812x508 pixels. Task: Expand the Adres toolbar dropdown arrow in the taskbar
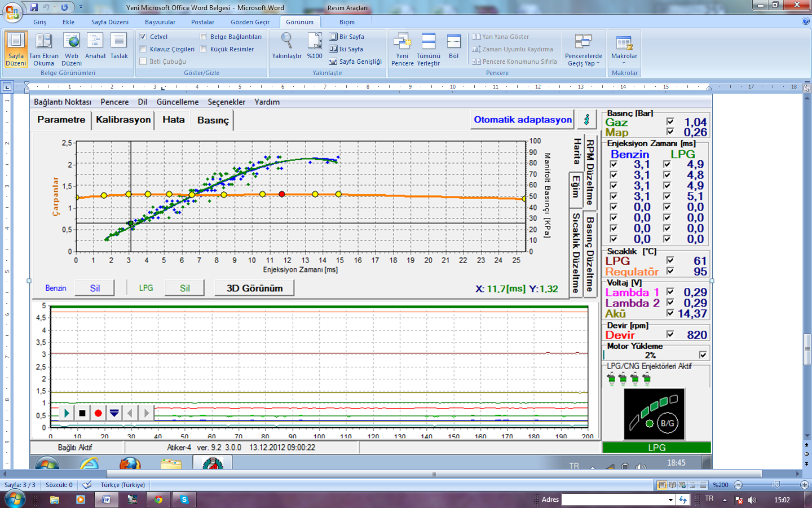(670, 500)
